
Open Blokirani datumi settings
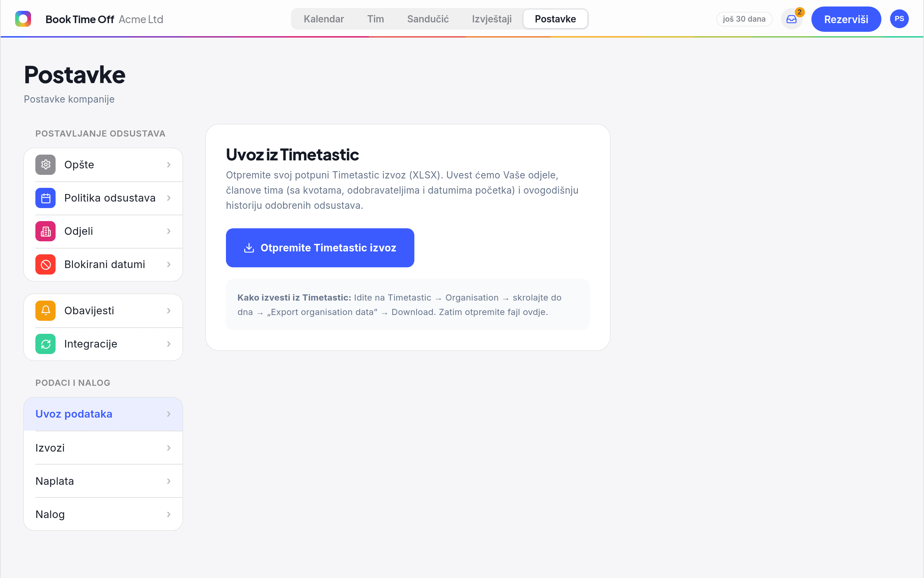pyautogui.click(x=103, y=264)
